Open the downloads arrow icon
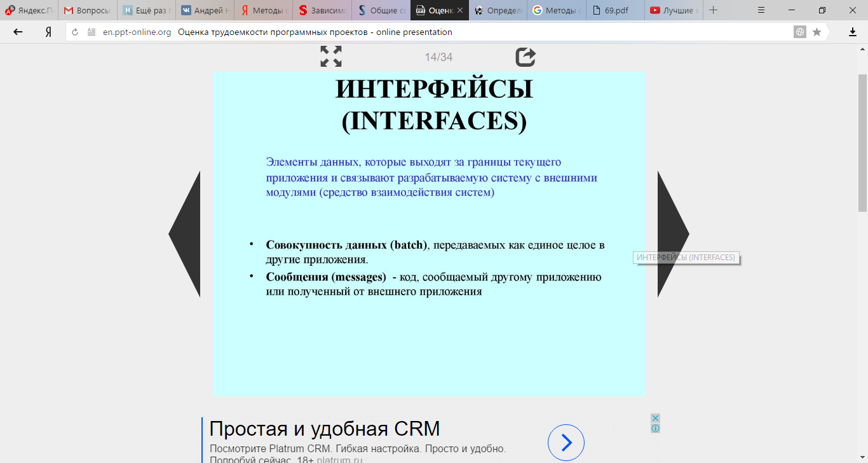The image size is (868, 463). click(853, 32)
